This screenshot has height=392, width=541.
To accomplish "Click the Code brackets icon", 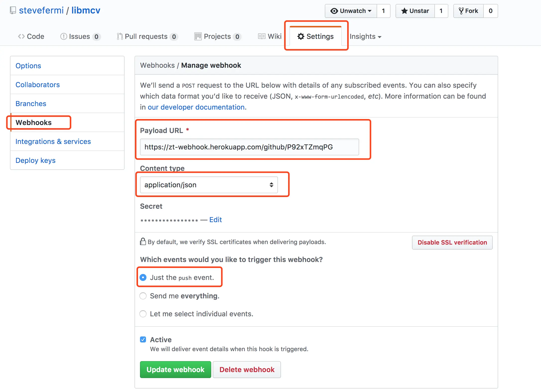I will tap(21, 36).
